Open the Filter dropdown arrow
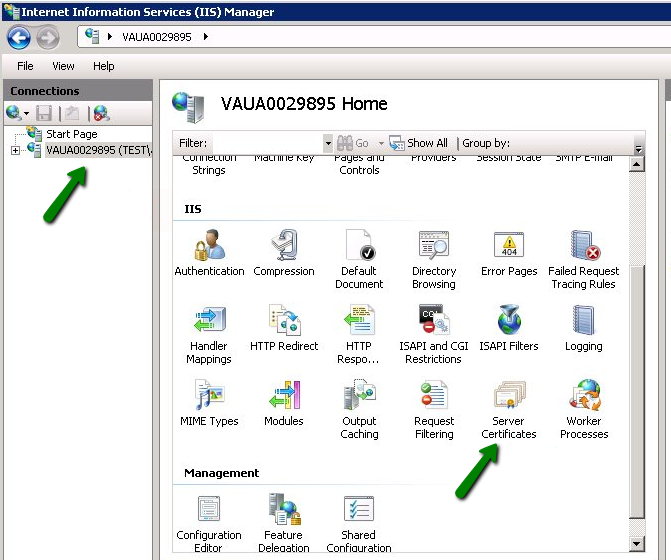 click(x=328, y=144)
